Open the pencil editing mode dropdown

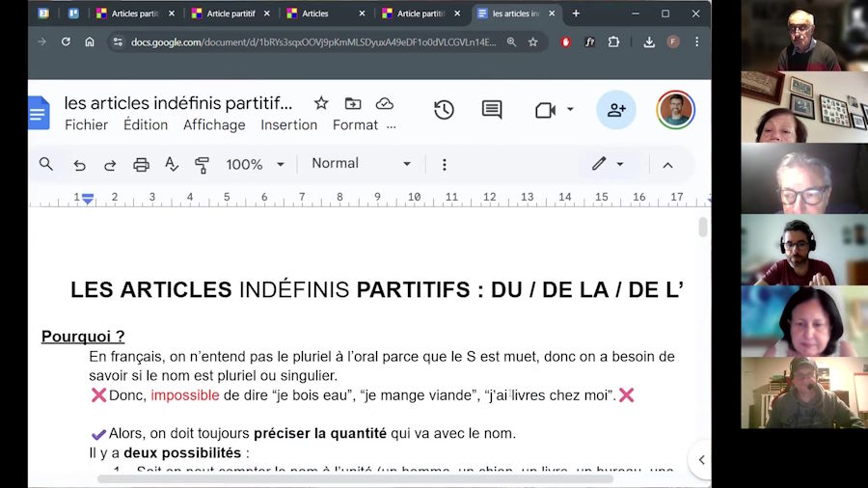click(607, 164)
